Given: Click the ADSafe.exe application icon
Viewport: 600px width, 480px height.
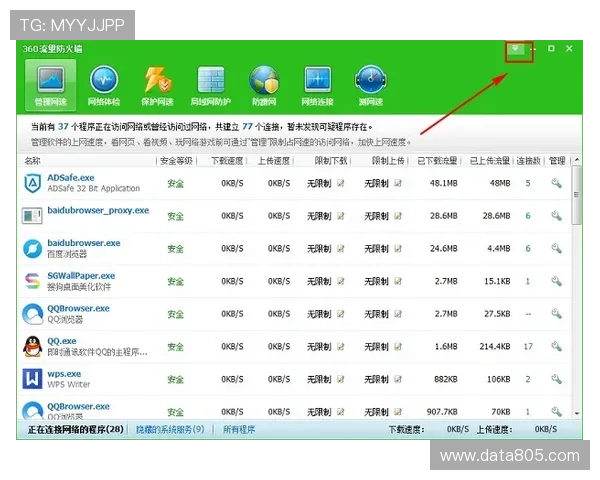Looking at the screenshot, I should (33, 183).
